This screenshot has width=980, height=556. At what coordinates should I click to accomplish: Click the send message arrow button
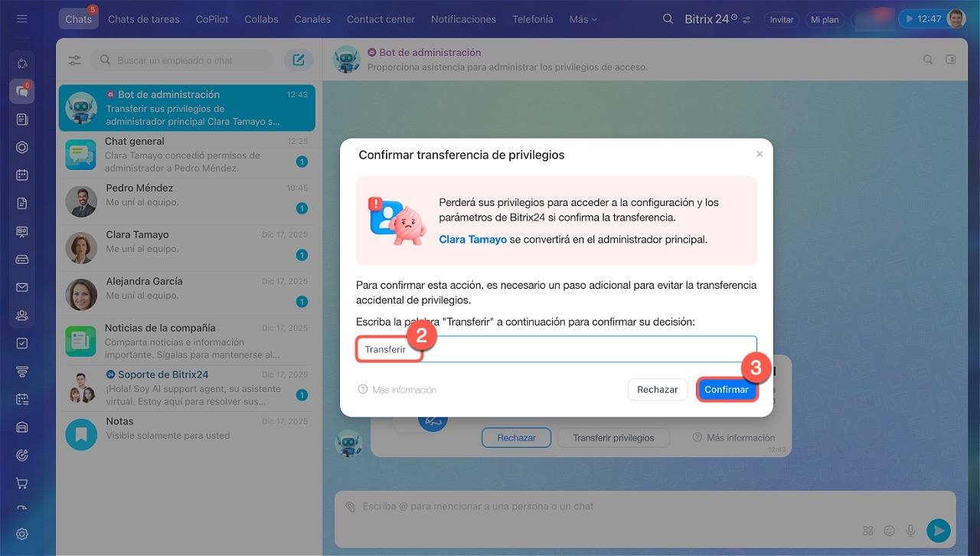(x=938, y=530)
